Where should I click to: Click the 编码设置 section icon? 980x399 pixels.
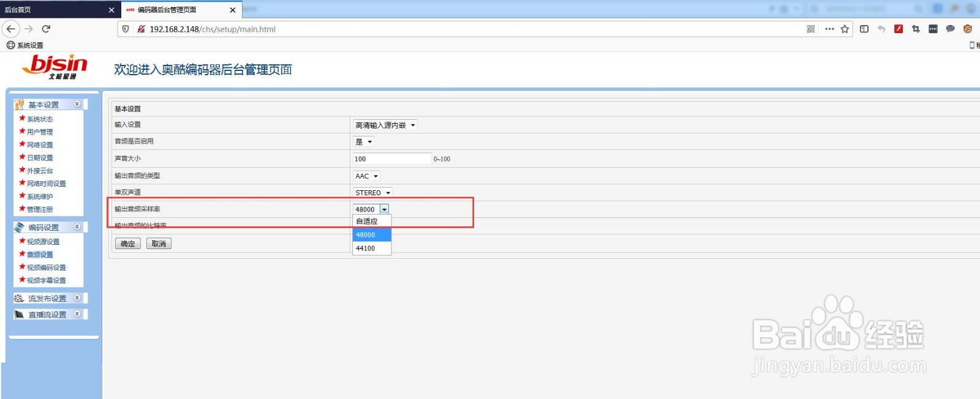pyautogui.click(x=19, y=227)
